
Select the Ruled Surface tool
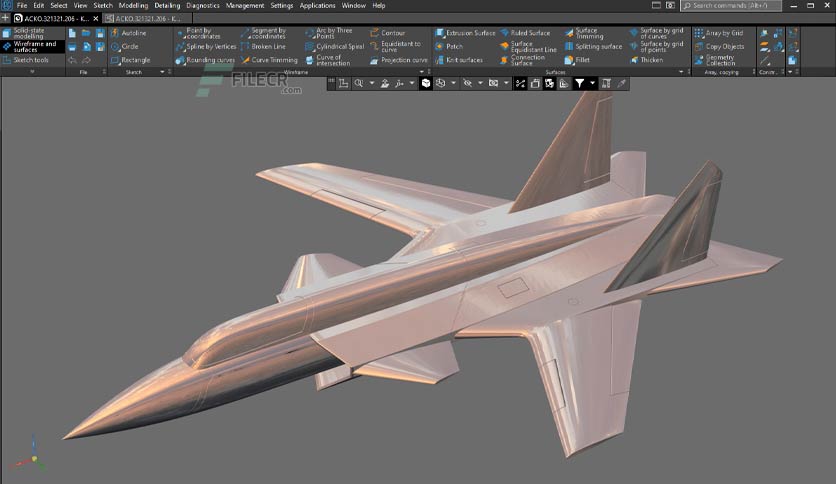coord(525,33)
